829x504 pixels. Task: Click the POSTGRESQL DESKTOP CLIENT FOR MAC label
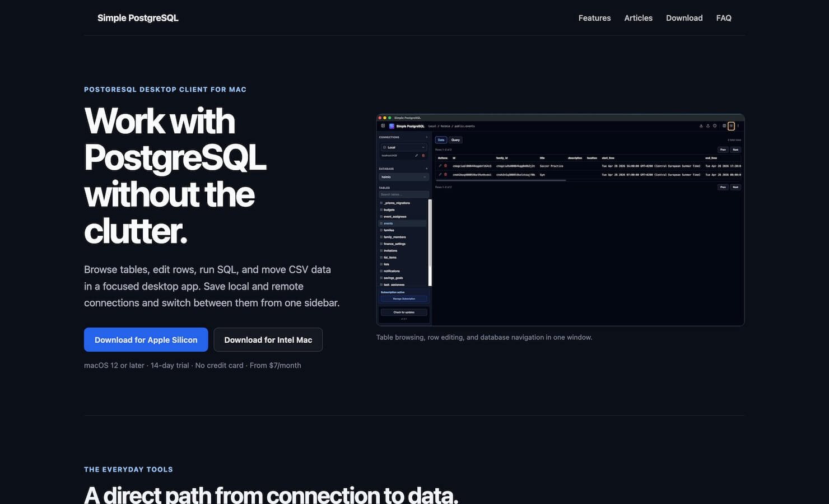165,90
